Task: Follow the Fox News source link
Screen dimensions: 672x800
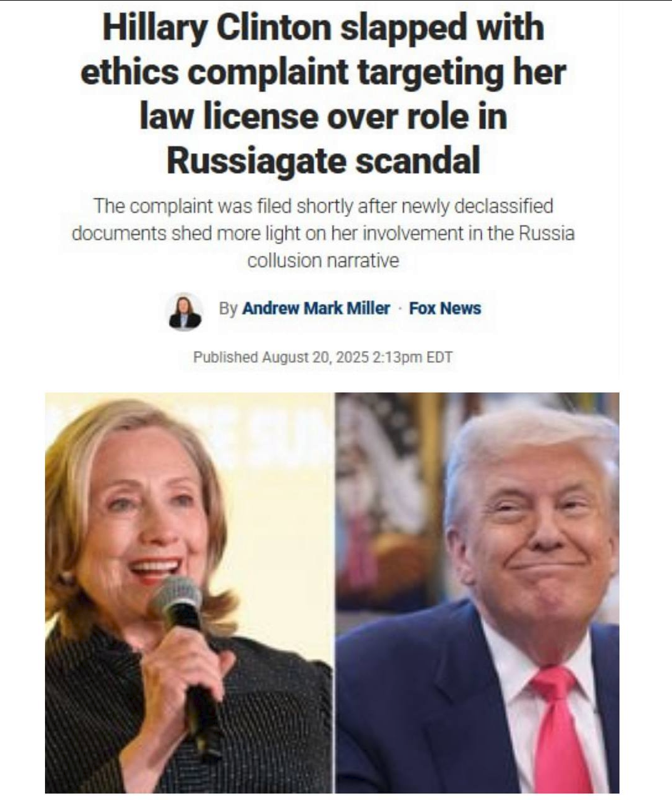Action: pos(445,308)
